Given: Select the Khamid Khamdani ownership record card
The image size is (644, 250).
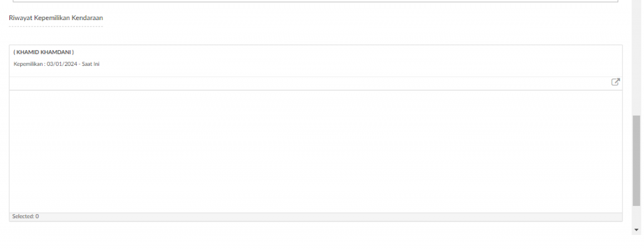Looking at the screenshot, I should click(316, 61).
